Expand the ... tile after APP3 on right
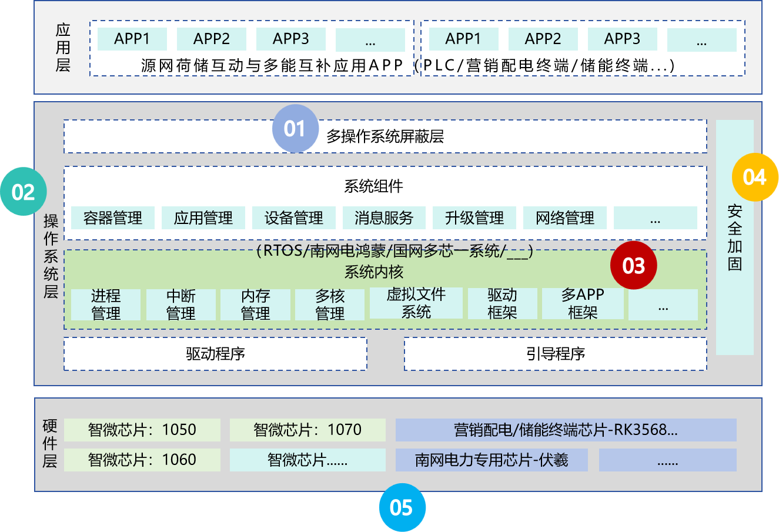Viewport: 779px width, 532px height. click(x=701, y=39)
